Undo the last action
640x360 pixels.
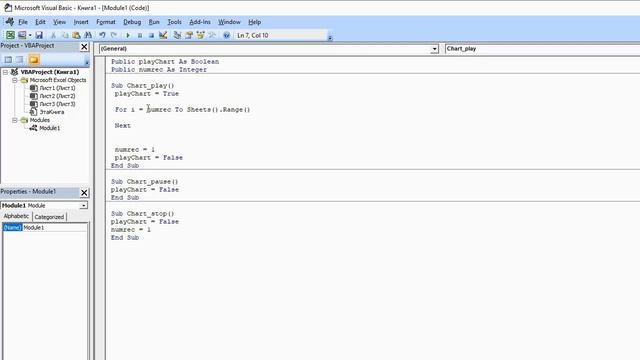click(x=102, y=36)
